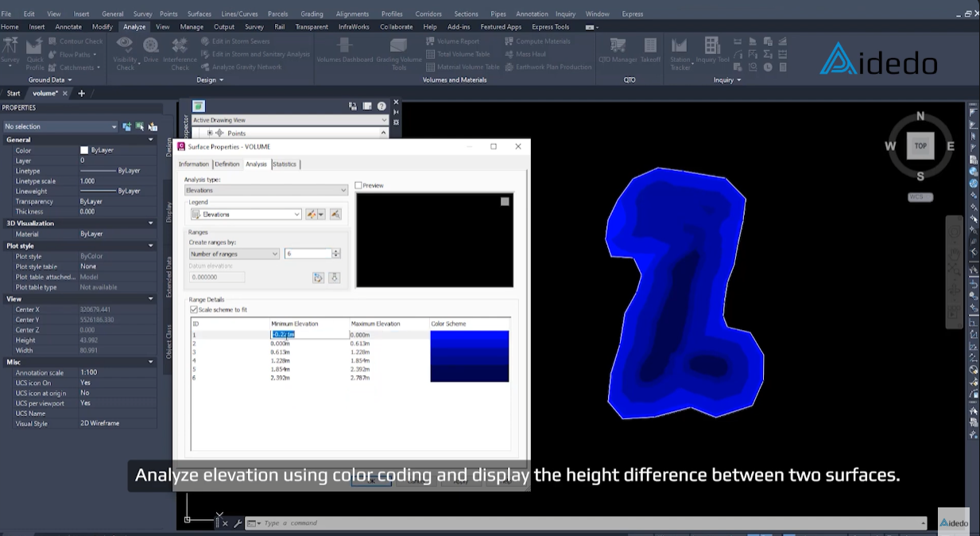Open the Surfaces menu

199,14
